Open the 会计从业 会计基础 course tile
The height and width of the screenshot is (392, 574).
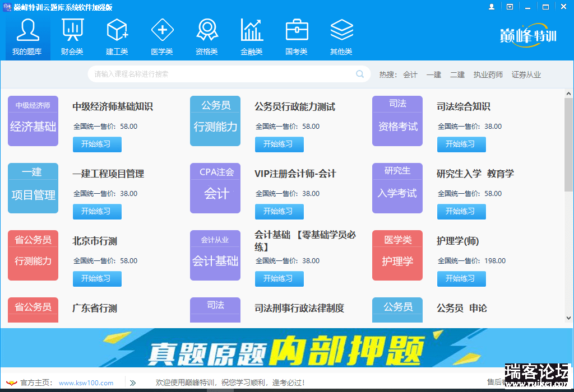(215, 255)
